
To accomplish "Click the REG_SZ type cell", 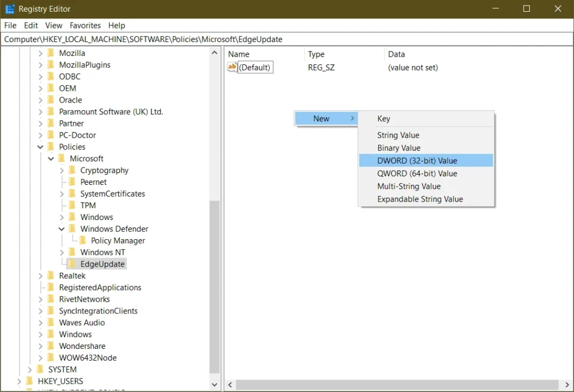I will click(321, 67).
